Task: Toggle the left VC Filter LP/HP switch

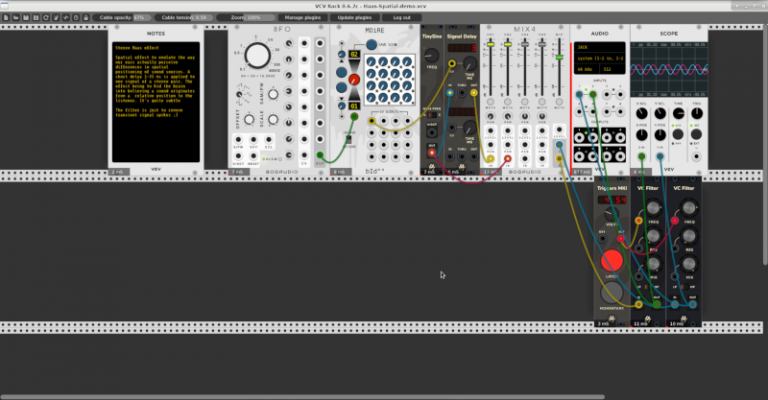Action: [x=646, y=287]
